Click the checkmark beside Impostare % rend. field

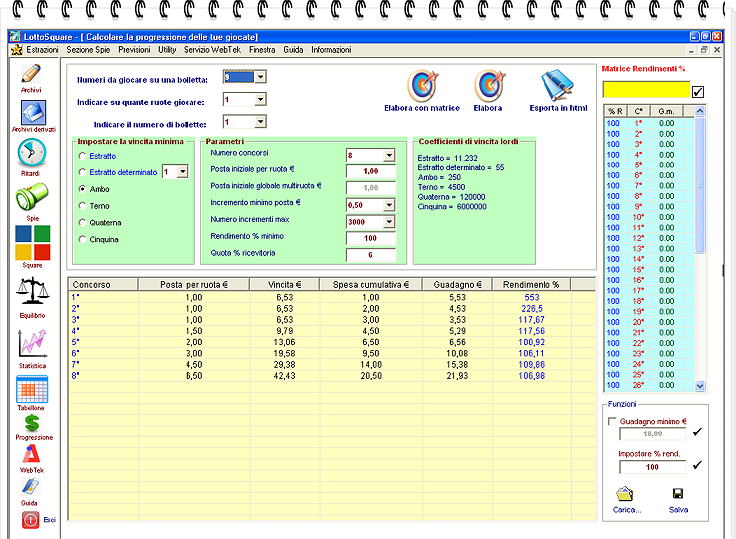tap(698, 465)
